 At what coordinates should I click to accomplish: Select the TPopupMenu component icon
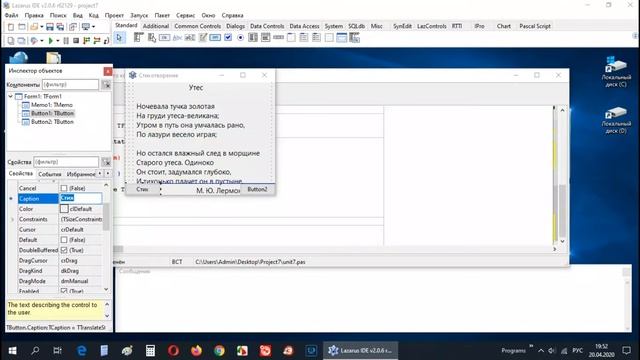click(x=152, y=38)
